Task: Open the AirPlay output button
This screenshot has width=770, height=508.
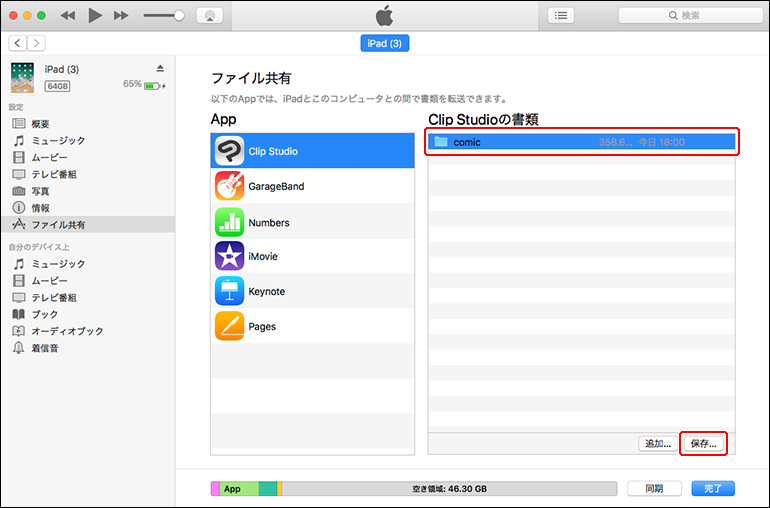Action: pyautogui.click(x=210, y=16)
